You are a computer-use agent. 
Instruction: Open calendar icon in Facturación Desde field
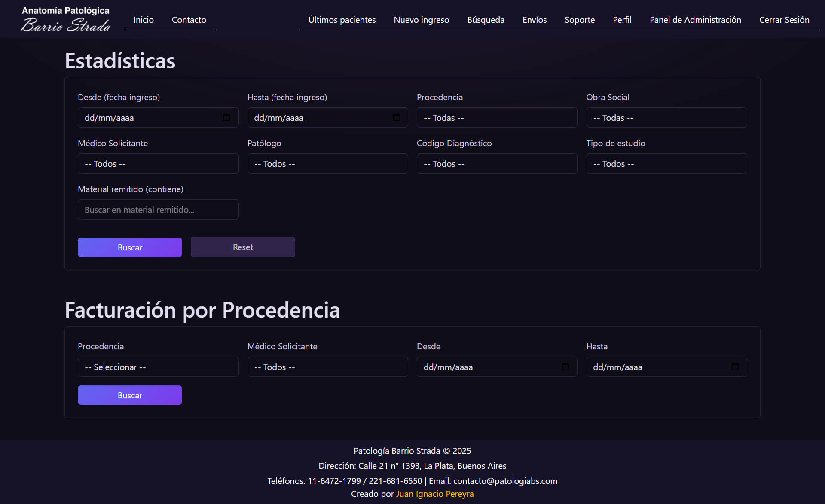tap(565, 367)
